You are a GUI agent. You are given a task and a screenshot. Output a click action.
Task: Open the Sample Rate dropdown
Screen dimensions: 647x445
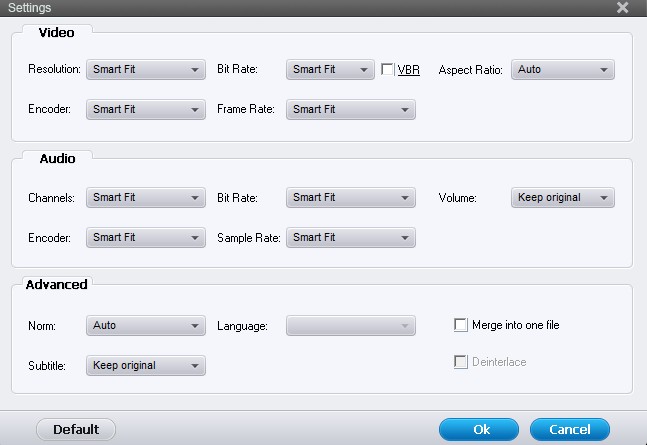pyautogui.click(x=350, y=238)
